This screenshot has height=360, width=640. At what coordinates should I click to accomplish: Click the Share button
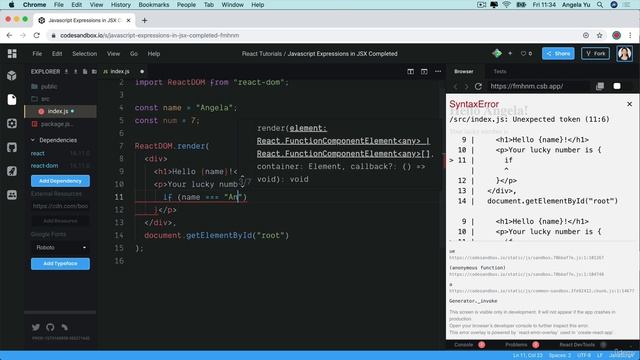point(558,53)
